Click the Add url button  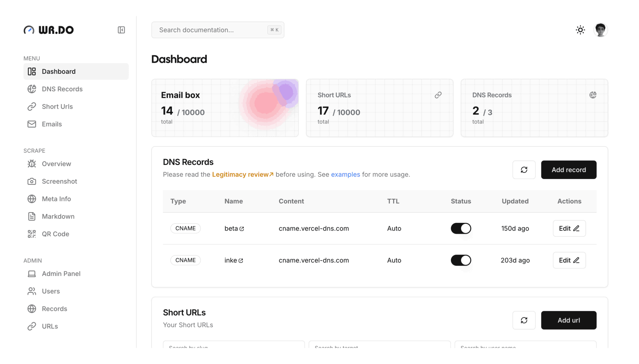tap(568, 320)
